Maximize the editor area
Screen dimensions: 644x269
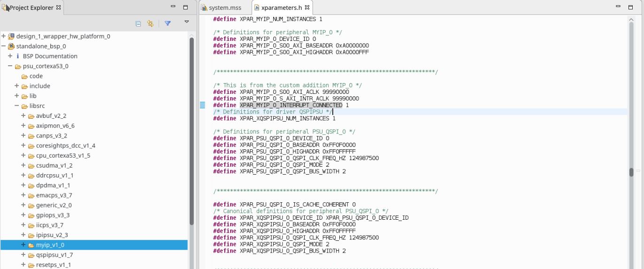tap(631, 7)
